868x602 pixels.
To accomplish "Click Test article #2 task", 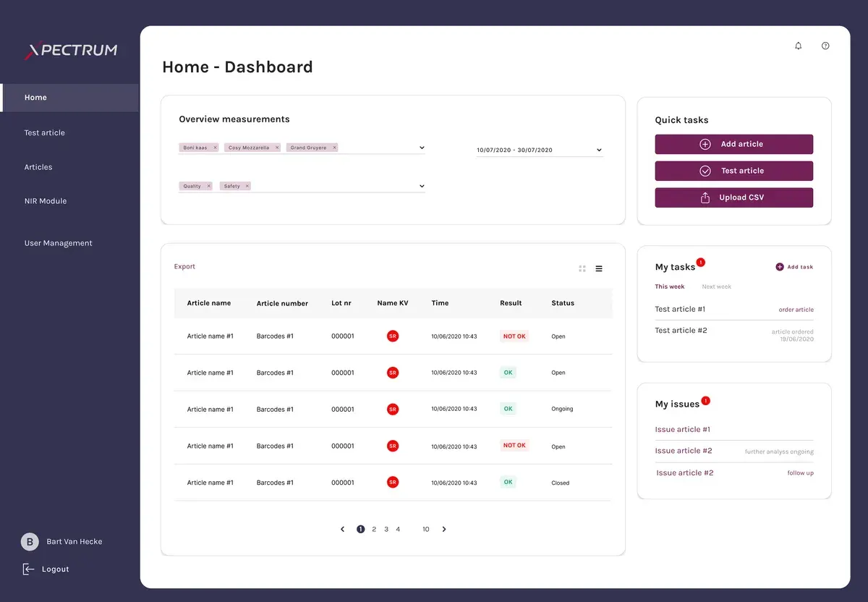I will point(681,330).
